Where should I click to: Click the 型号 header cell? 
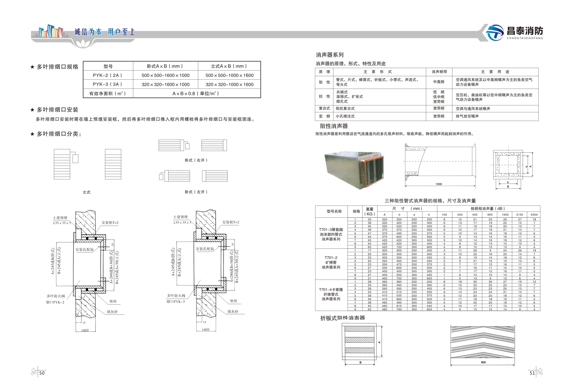tap(108, 66)
